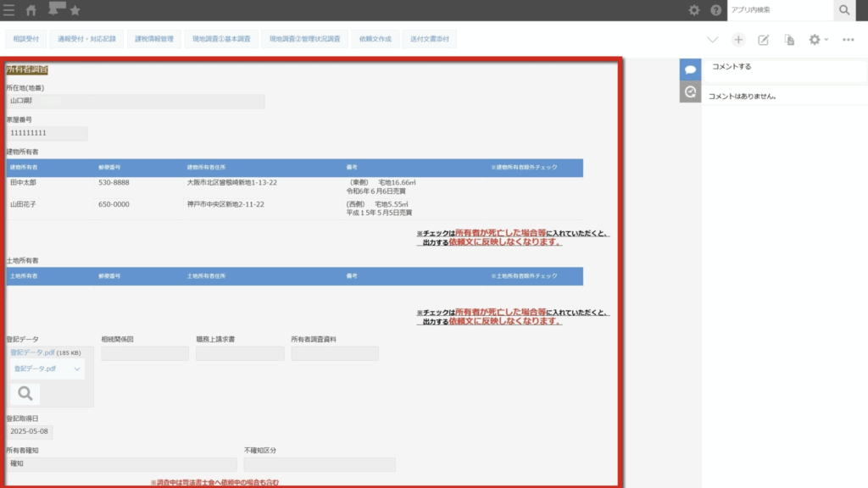Click the 所有者調査資料 empty field
Screen dimensions: 868x488
tap(335, 353)
